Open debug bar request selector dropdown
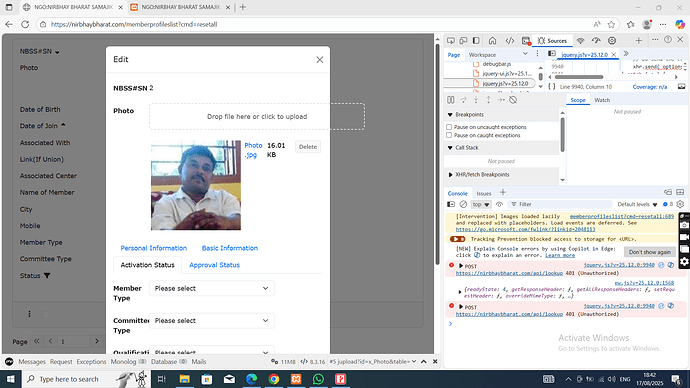 [x=372, y=362]
